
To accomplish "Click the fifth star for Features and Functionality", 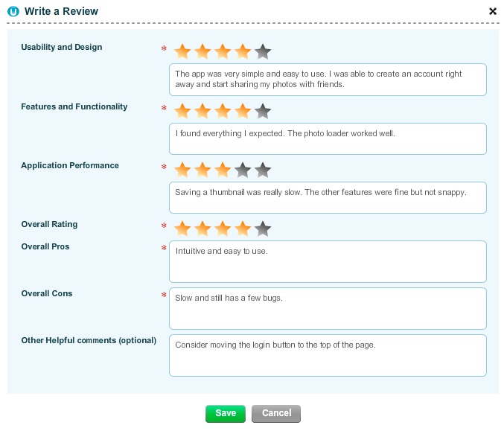I will point(263,111).
